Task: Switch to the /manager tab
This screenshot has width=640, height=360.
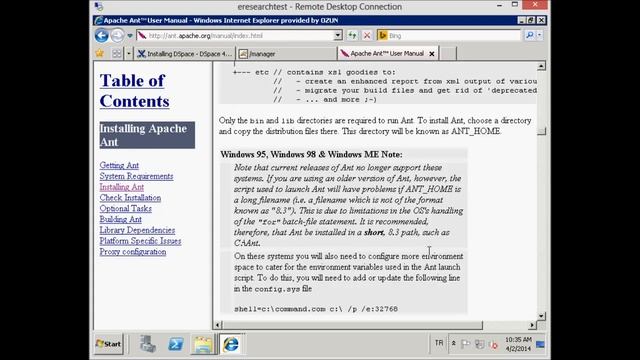Action: [x=287, y=53]
